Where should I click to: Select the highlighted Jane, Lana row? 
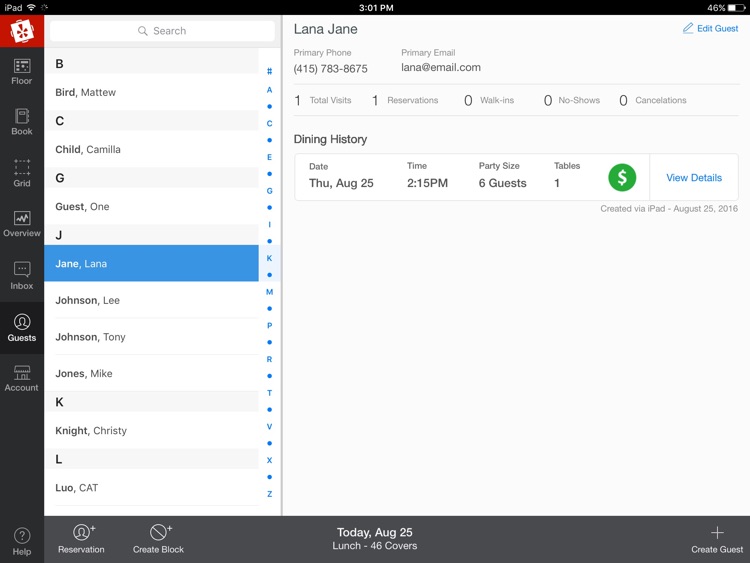(x=151, y=264)
